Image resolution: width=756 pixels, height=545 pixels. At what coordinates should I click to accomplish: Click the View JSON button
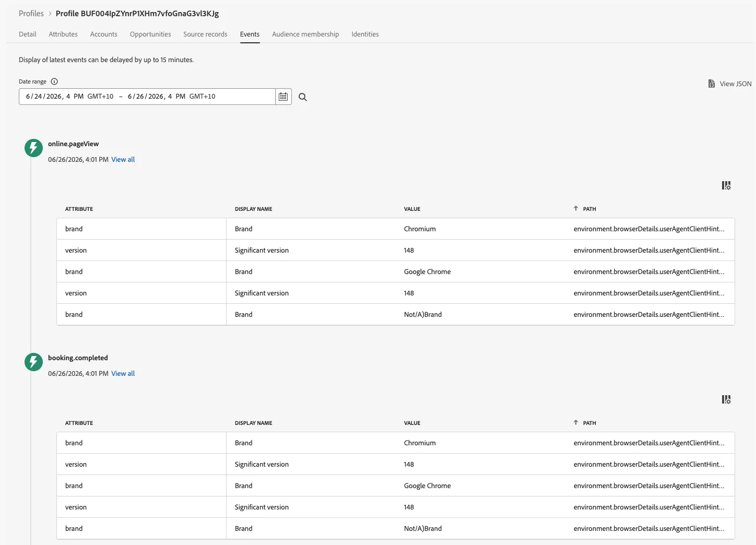click(730, 84)
